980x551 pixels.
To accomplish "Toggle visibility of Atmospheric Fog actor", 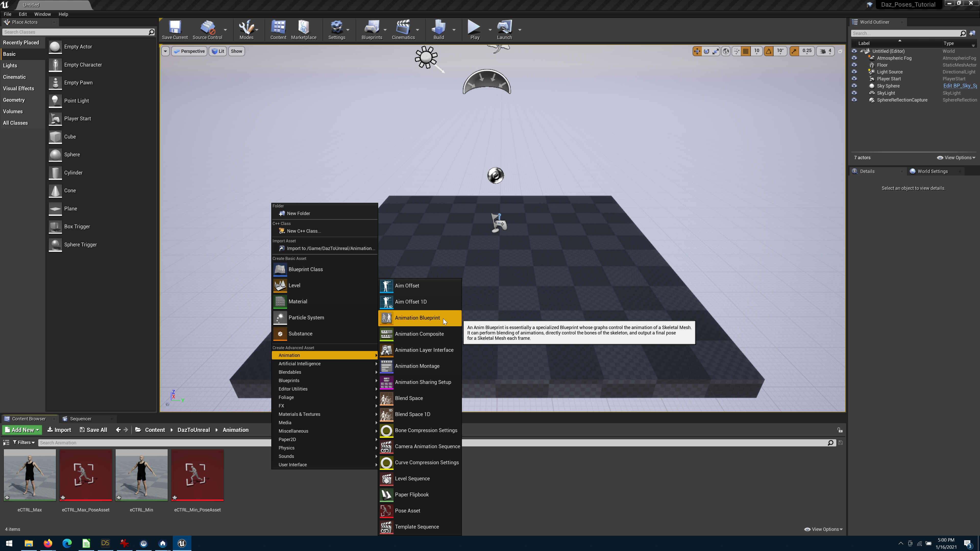I will click(x=854, y=58).
